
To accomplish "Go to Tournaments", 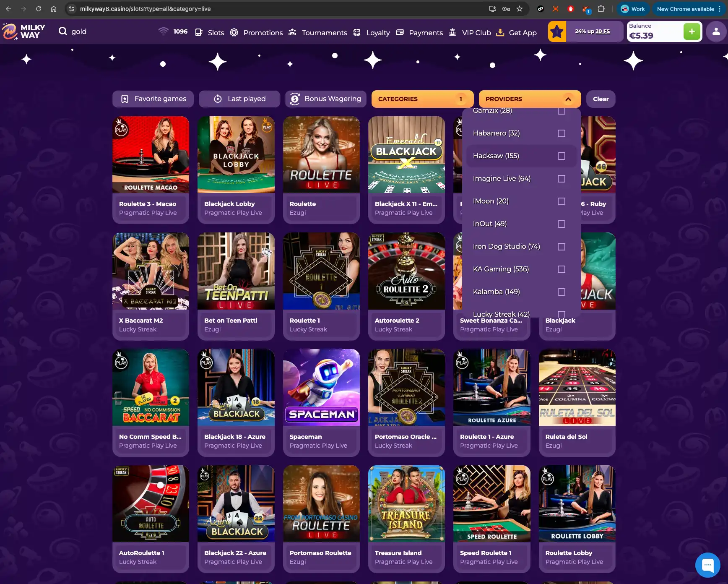I will pyautogui.click(x=317, y=32).
